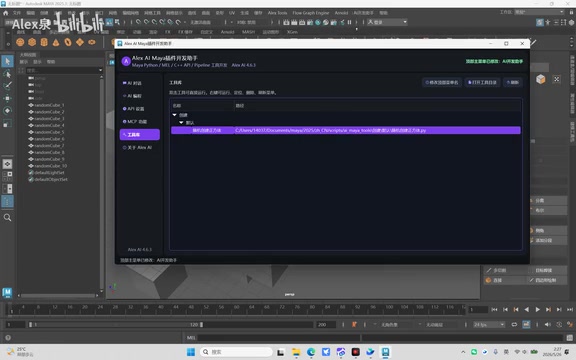
Task: Create a polygon sphere from shelf
Action: [20, 42]
